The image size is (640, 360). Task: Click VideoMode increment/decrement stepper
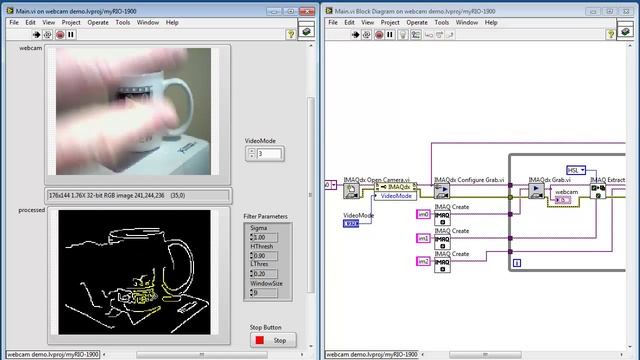pos(251,154)
